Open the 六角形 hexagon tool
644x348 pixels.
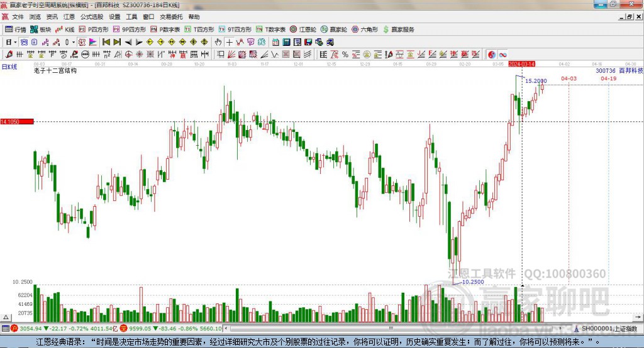[x=365, y=29]
